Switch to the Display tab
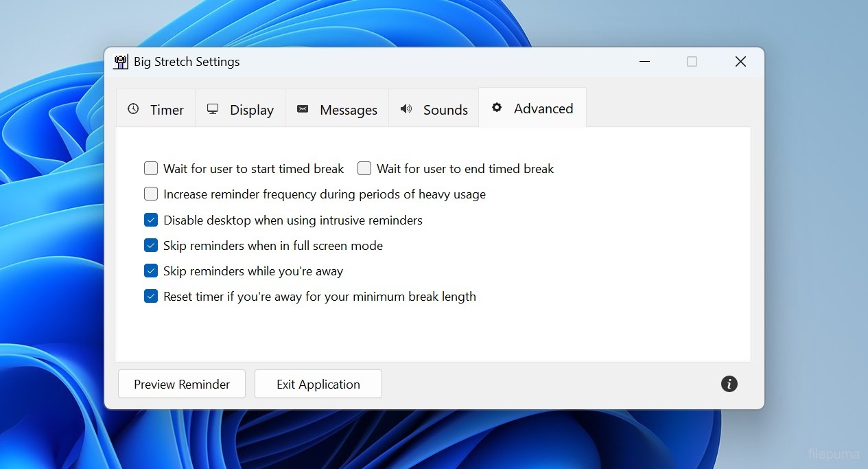This screenshot has width=868, height=469. 240,110
